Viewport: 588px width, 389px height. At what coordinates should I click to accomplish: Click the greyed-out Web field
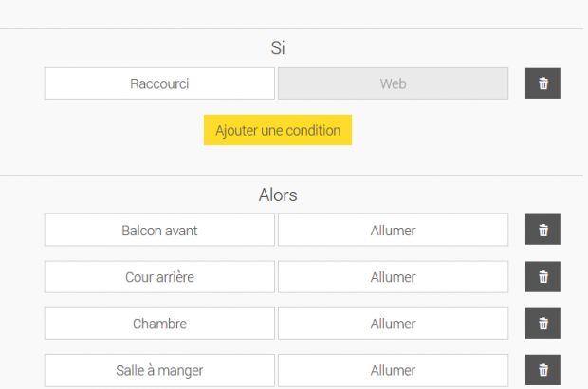pos(393,83)
